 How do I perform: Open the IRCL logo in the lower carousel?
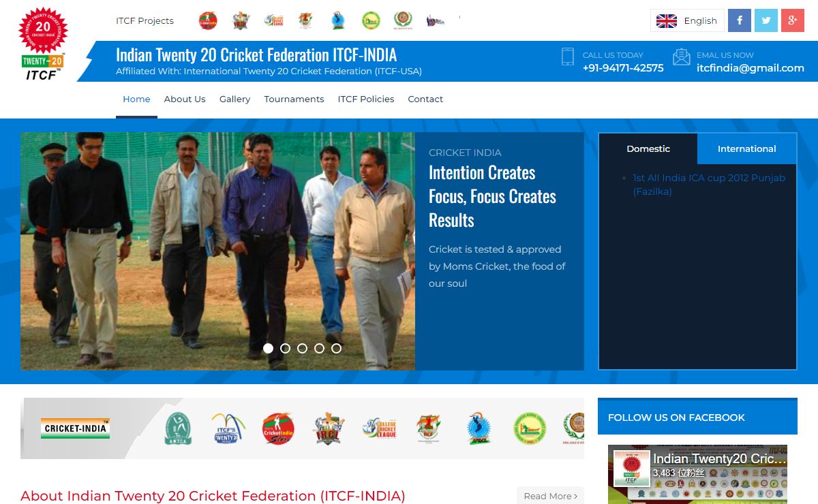click(x=329, y=428)
